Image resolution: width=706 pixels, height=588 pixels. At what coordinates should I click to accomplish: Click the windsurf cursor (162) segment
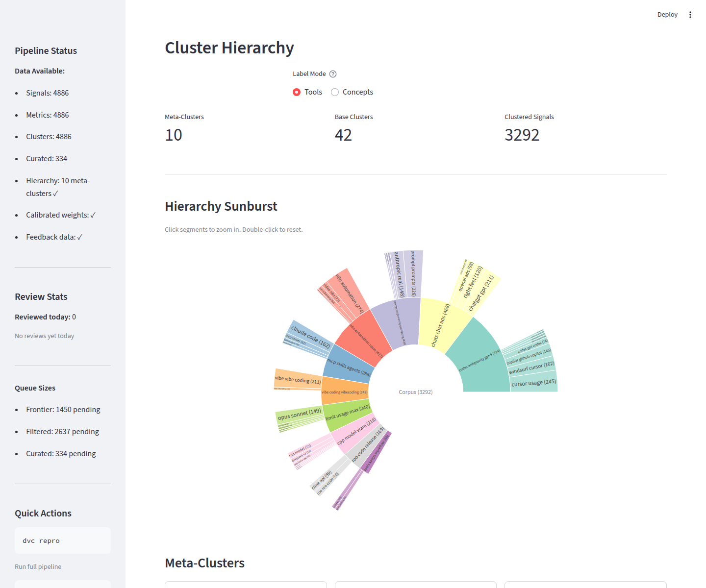531,367
